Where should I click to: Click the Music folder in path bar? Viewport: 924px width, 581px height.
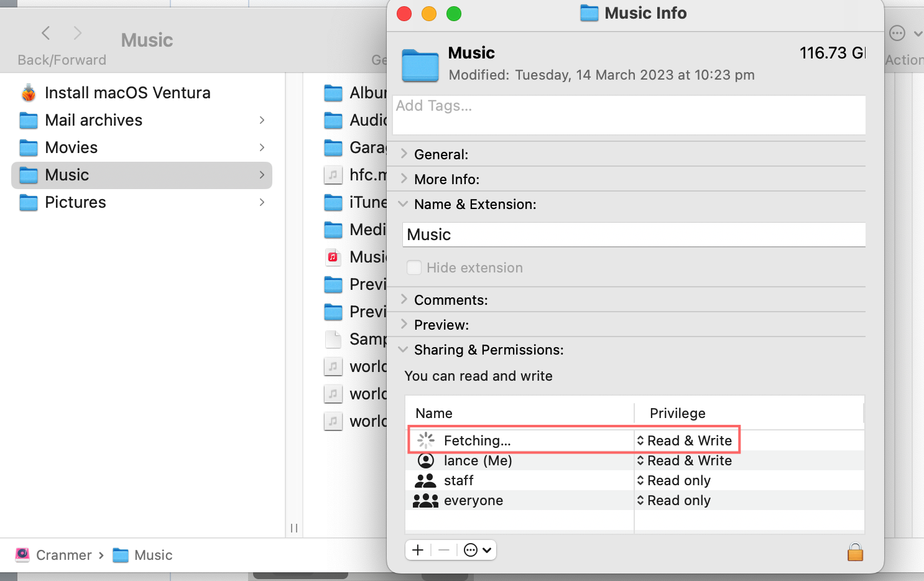[142, 555]
